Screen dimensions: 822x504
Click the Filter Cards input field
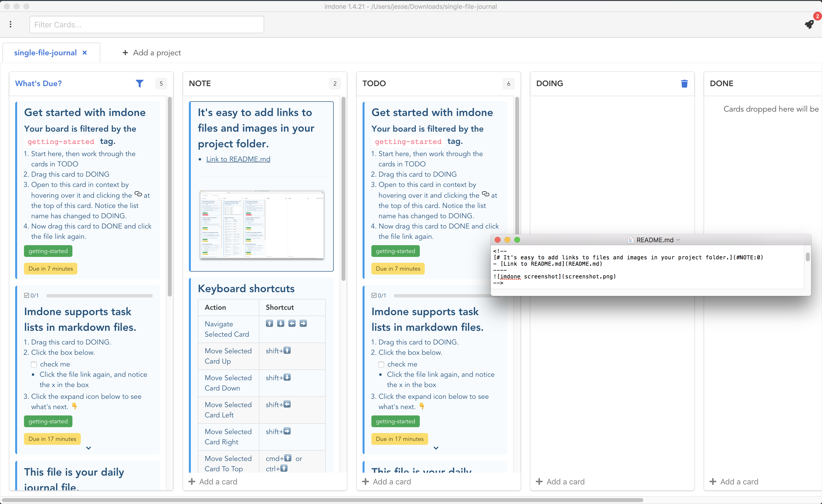(x=147, y=24)
